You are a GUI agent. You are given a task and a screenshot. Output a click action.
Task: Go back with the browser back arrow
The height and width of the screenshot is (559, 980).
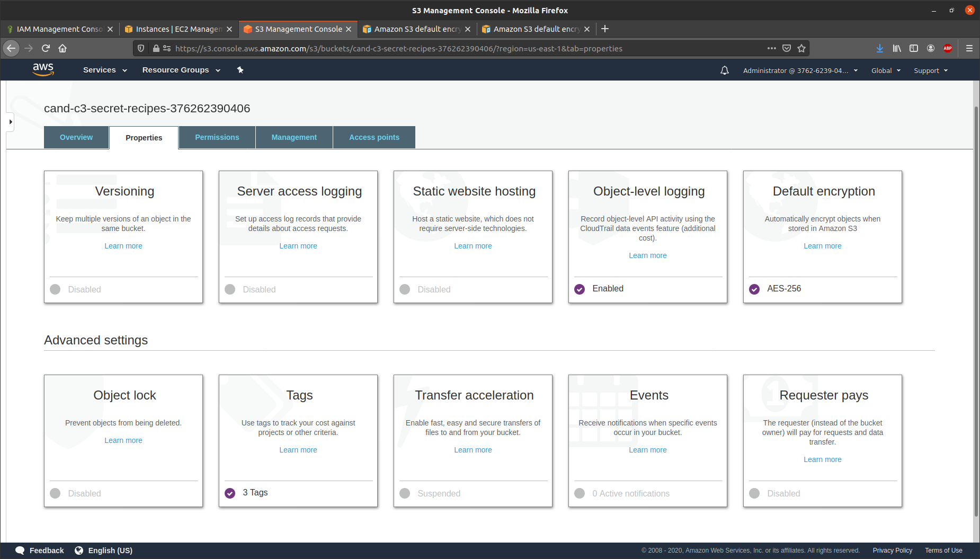click(11, 48)
